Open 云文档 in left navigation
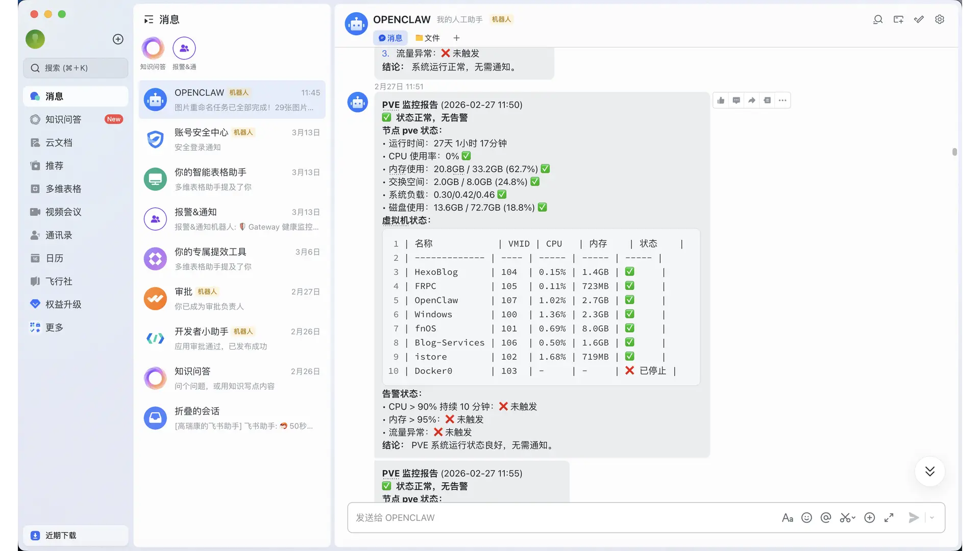The width and height of the screenshot is (980, 551). [59, 143]
